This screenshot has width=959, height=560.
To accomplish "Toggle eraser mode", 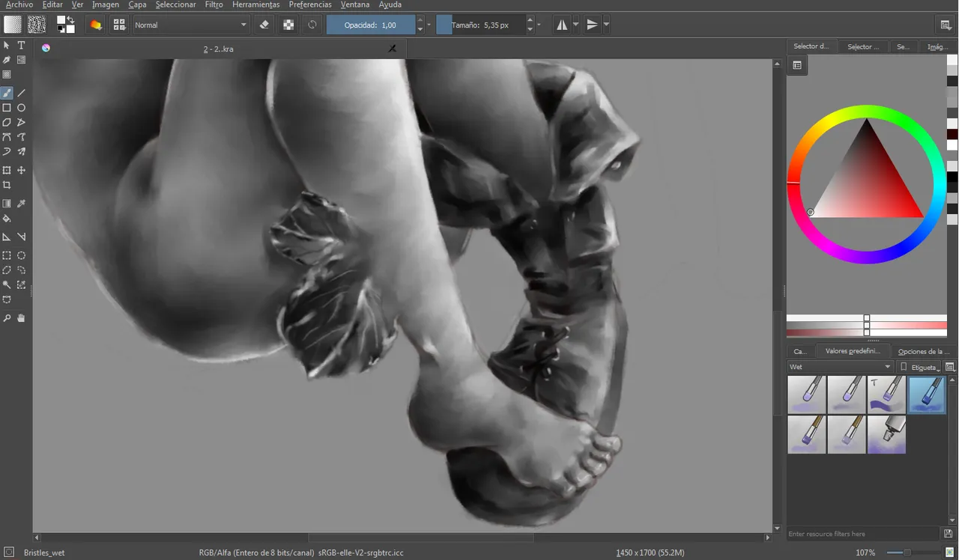I will (x=264, y=25).
